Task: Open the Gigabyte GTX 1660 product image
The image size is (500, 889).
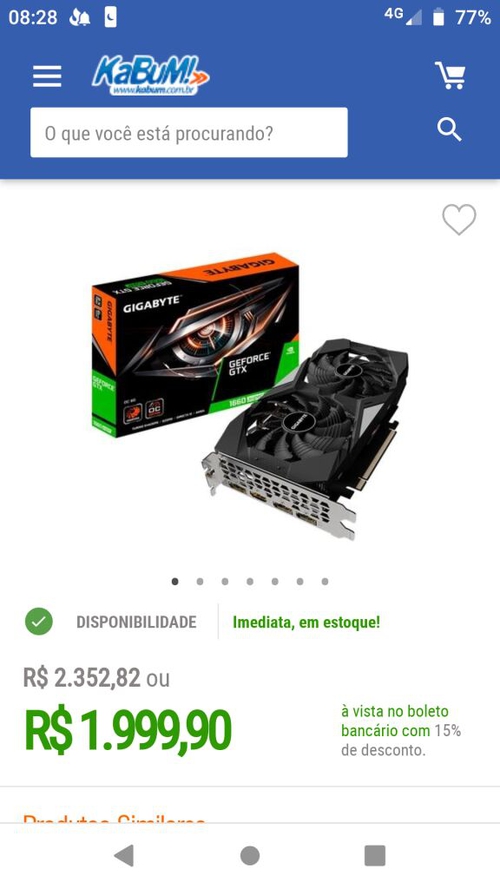Action: click(x=249, y=397)
